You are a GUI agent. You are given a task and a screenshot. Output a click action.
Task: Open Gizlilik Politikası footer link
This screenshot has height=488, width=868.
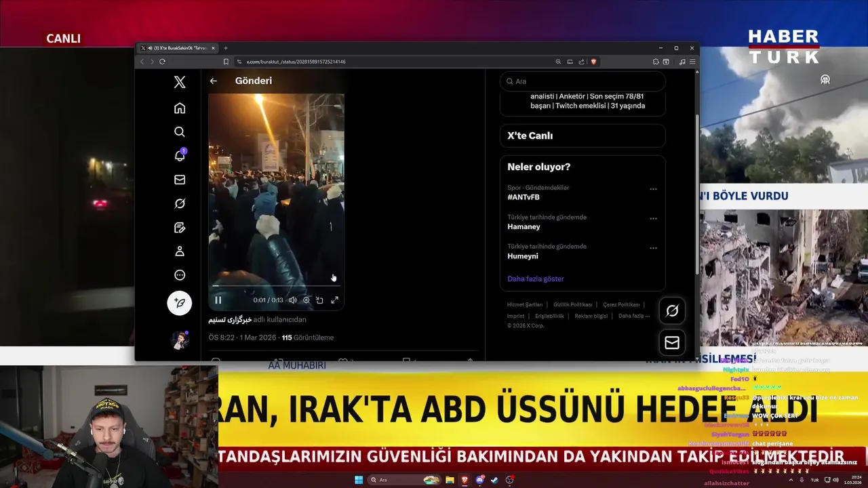[x=572, y=305]
